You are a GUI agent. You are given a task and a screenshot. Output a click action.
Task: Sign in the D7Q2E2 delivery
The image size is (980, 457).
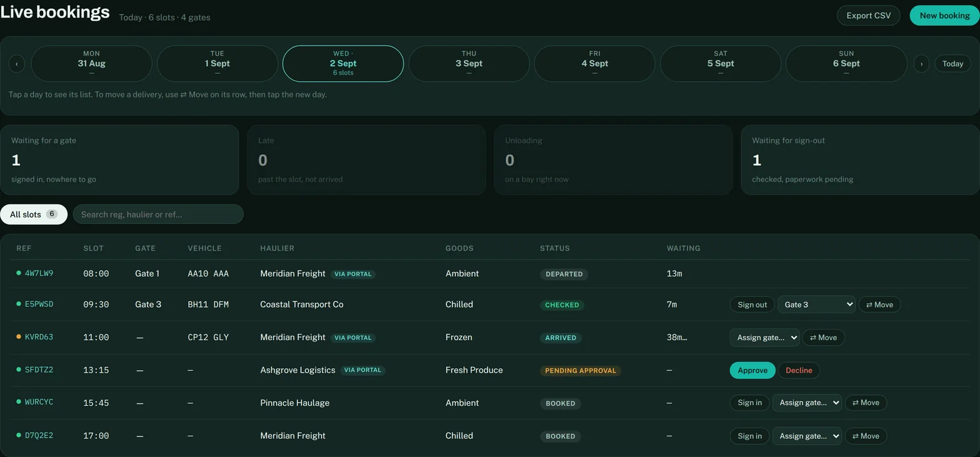point(749,436)
